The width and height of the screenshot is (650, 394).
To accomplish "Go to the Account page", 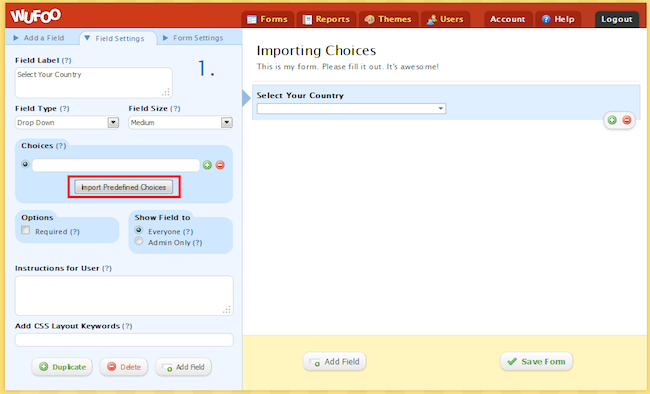I will [507, 19].
